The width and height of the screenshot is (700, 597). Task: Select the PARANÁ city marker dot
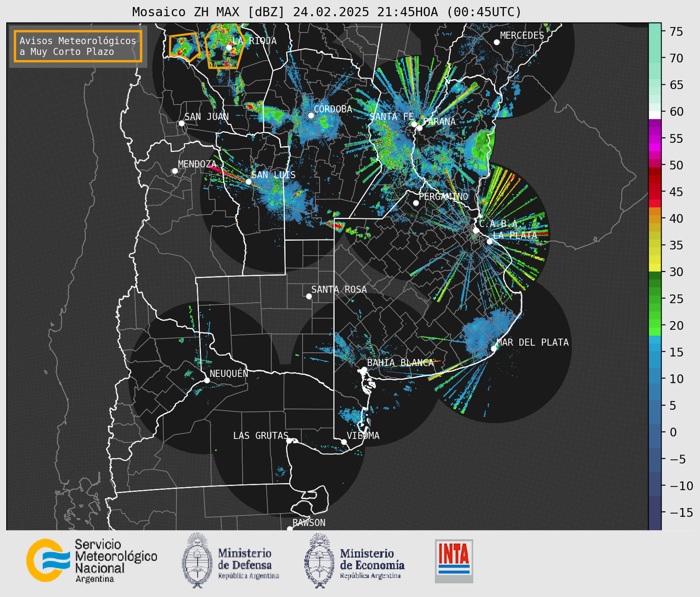[x=420, y=128]
